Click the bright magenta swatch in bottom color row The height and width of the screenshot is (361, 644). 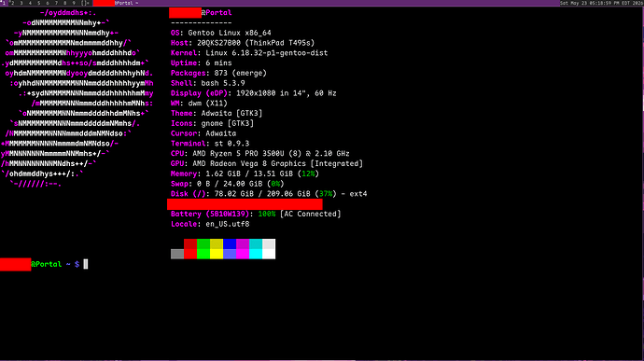(x=243, y=254)
